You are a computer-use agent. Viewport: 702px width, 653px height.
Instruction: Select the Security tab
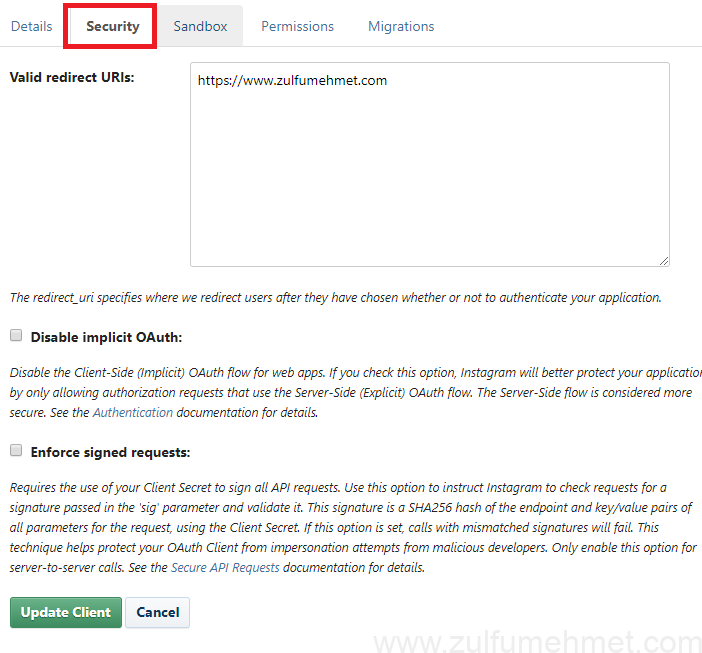pos(112,26)
